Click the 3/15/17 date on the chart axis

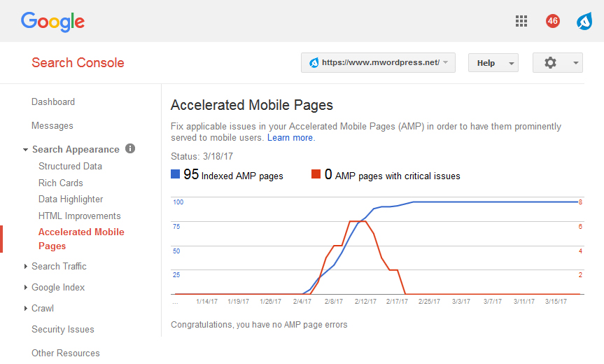pos(556,301)
